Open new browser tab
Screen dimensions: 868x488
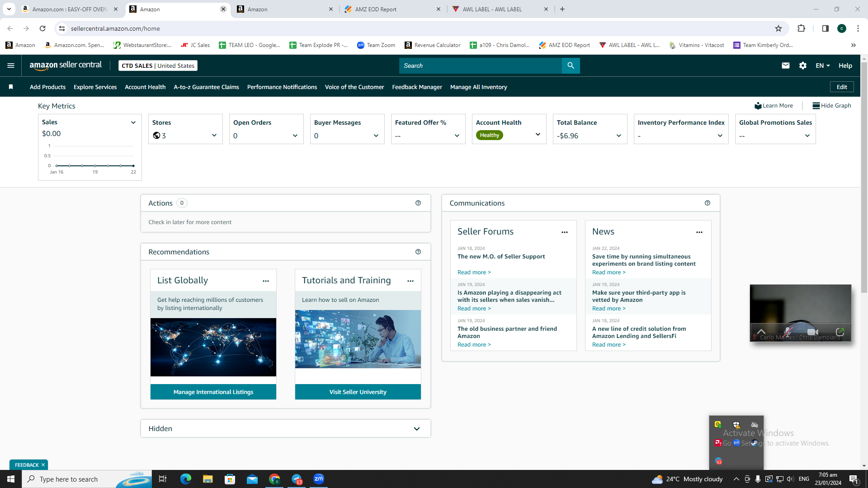(562, 9)
